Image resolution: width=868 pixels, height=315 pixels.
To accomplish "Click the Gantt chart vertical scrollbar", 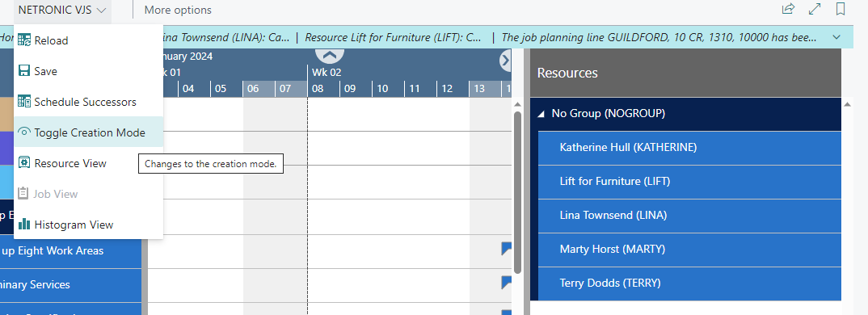I will (517, 193).
